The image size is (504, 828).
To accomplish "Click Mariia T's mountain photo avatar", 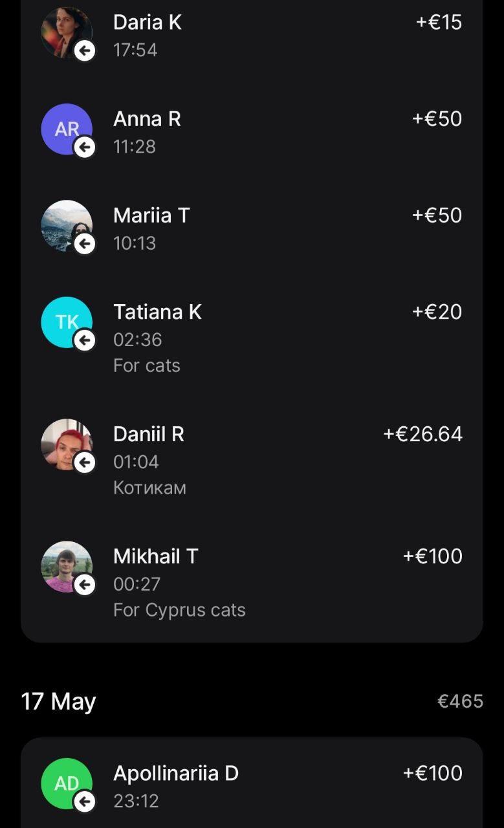I will click(66, 225).
